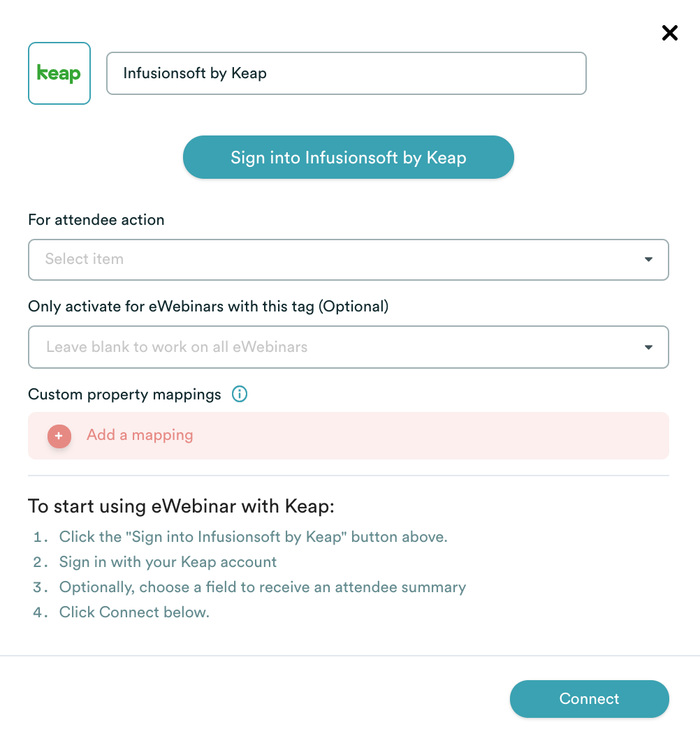Image resolution: width=700 pixels, height=743 pixels.
Task: Click the info icon beside Custom property mappings
Action: tap(240, 395)
